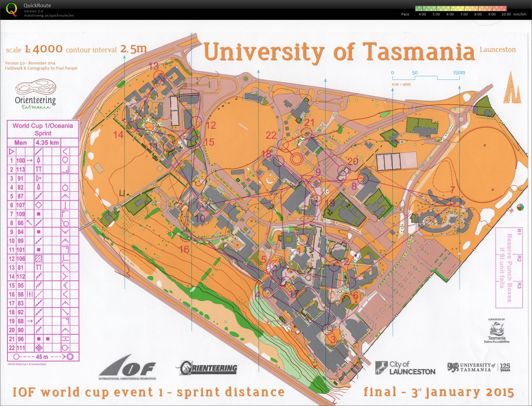
Task: Click the 7:00 pace label
Action: pos(464,14)
